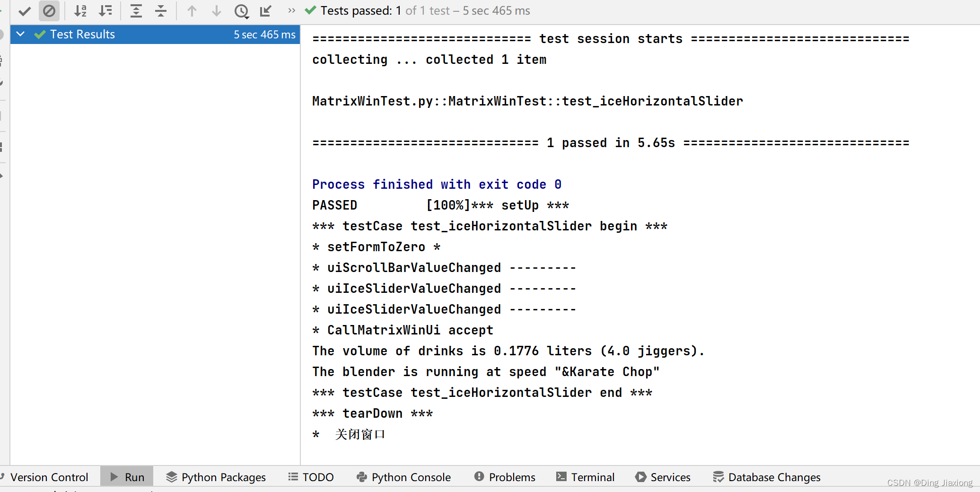Sort test results by duration
The image size is (980, 492).
tap(105, 11)
